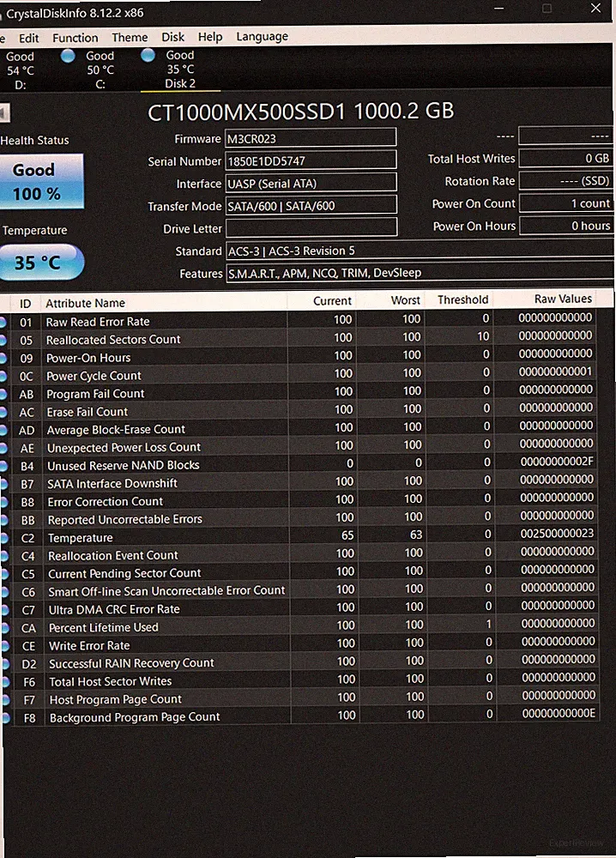Click Power On Hours value 0 hours

point(566,226)
